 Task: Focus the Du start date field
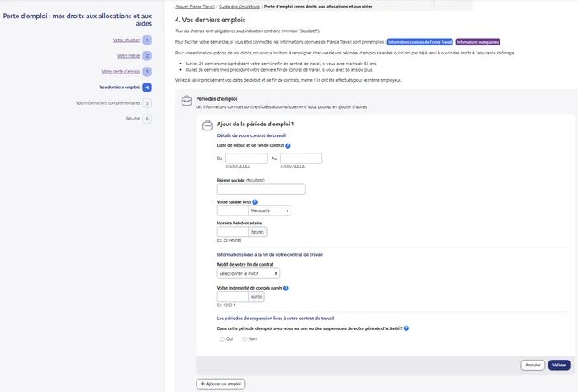(x=246, y=158)
